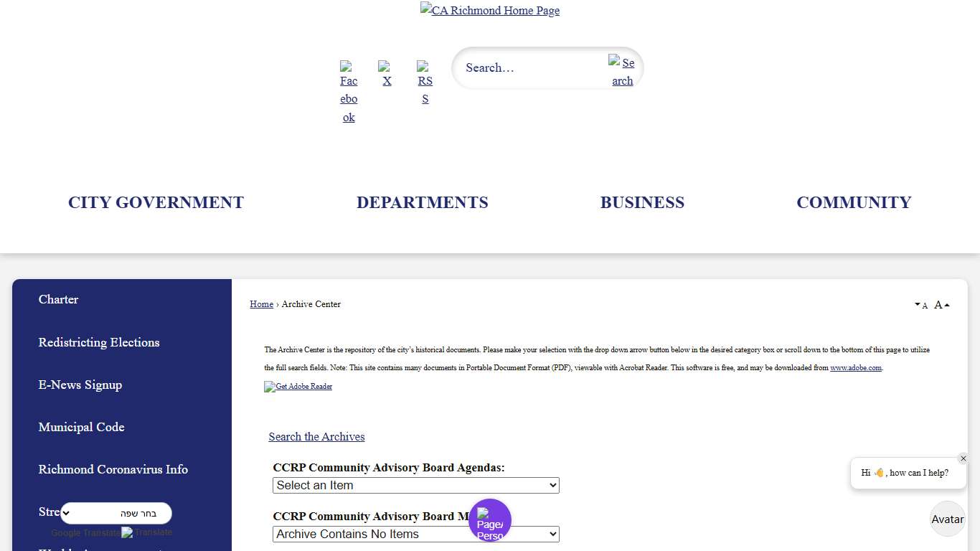Open the language selection dropdown
Image resolution: width=980 pixels, height=551 pixels.
tap(116, 513)
